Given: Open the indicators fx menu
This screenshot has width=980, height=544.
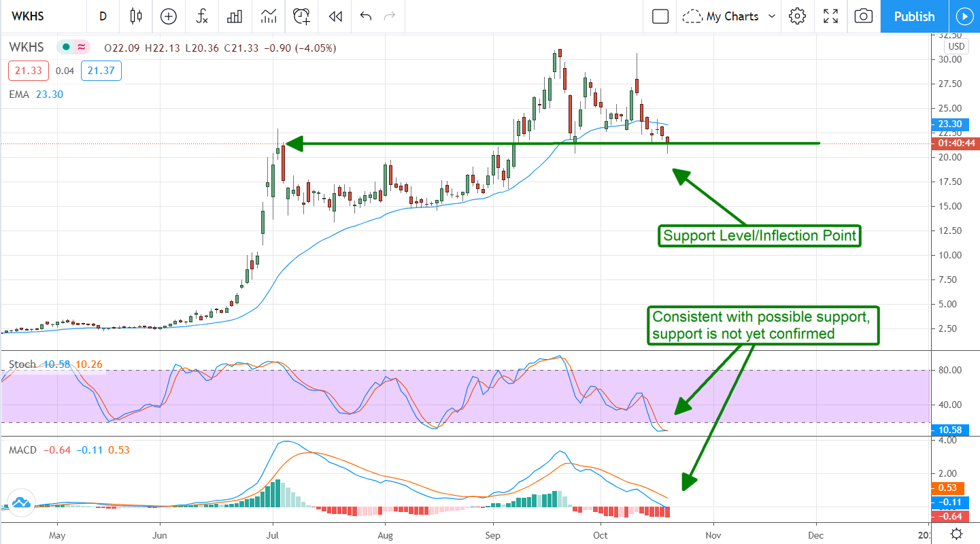Looking at the screenshot, I should (202, 16).
